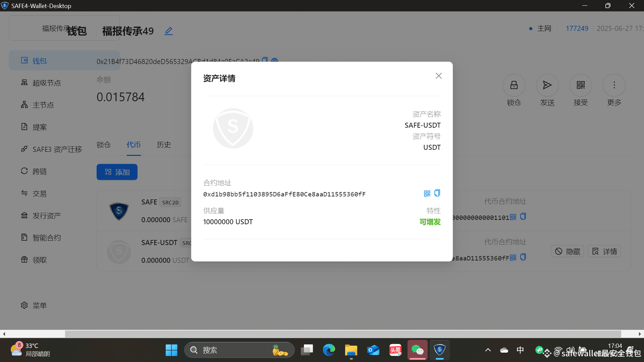Viewport: 644px width, 362px height.
Task: Open 超级节点 from the sidebar
Action: pyautogui.click(x=47, y=82)
